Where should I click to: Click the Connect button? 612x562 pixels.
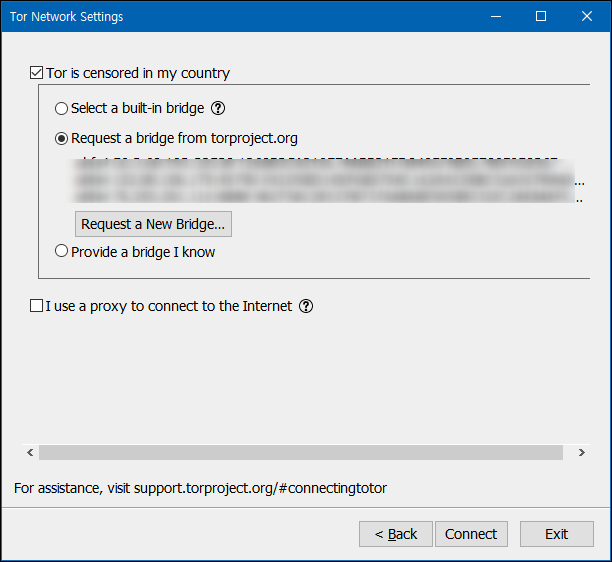click(471, 534)
